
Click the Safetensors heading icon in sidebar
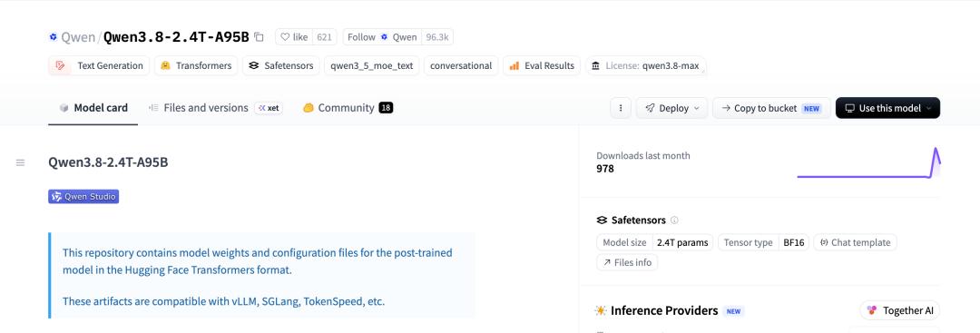pyautogui.click(x=602, y=220)
